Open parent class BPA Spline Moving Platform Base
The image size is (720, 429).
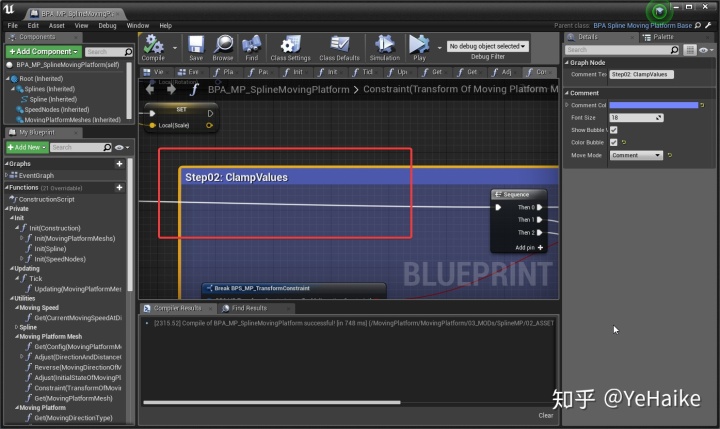(x=642, y=26)
